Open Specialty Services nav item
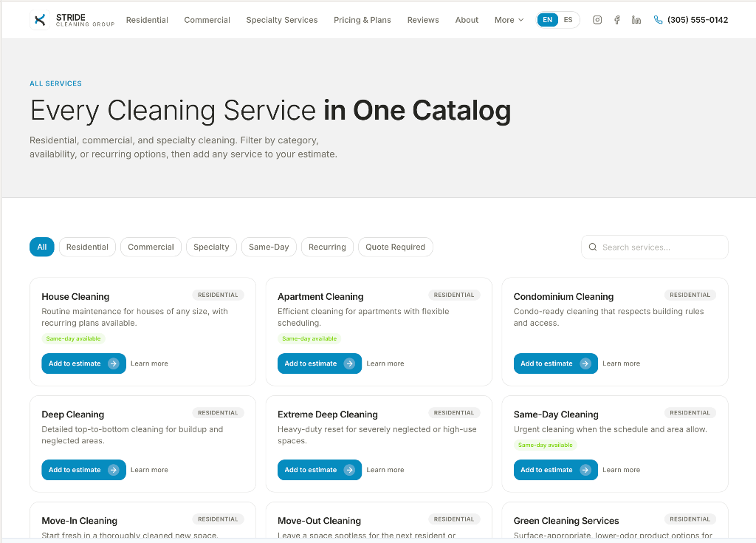The width and height of the screenshot is (756, 543). coord(281,20)
